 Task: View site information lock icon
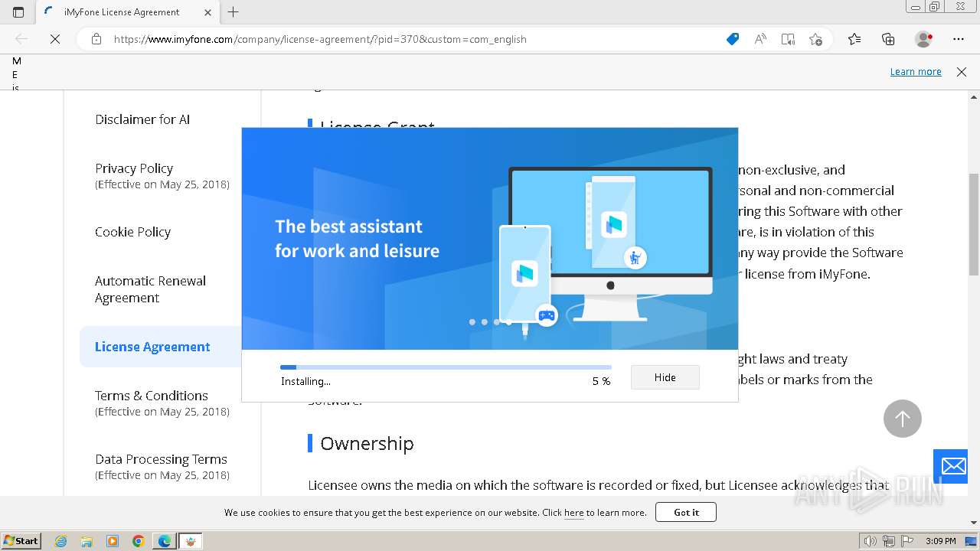pyautogui.click(x=96, y=39)
